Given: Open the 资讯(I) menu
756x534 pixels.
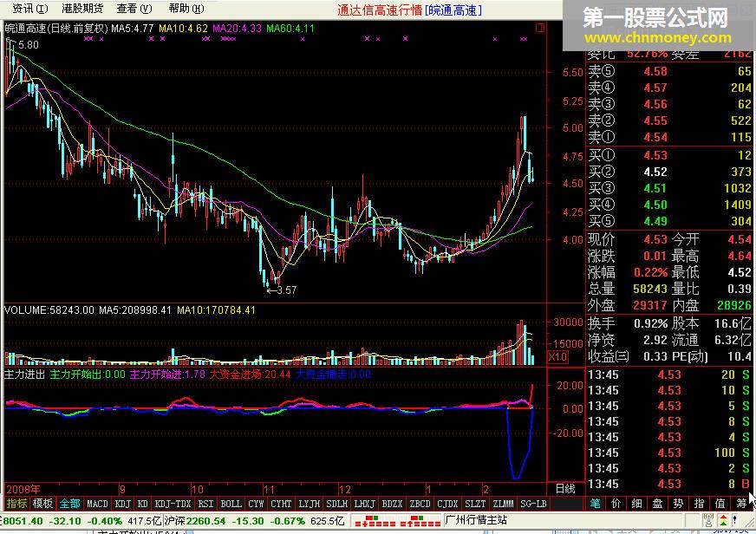Looking at the screenshot, I should coord(30,9).
